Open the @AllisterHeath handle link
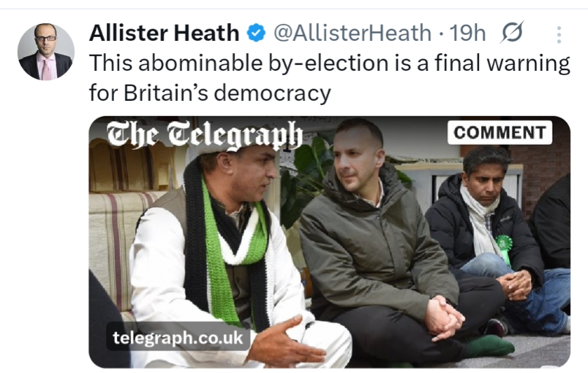Viewport: 588px width, 373px height. [x=352, y=33]
